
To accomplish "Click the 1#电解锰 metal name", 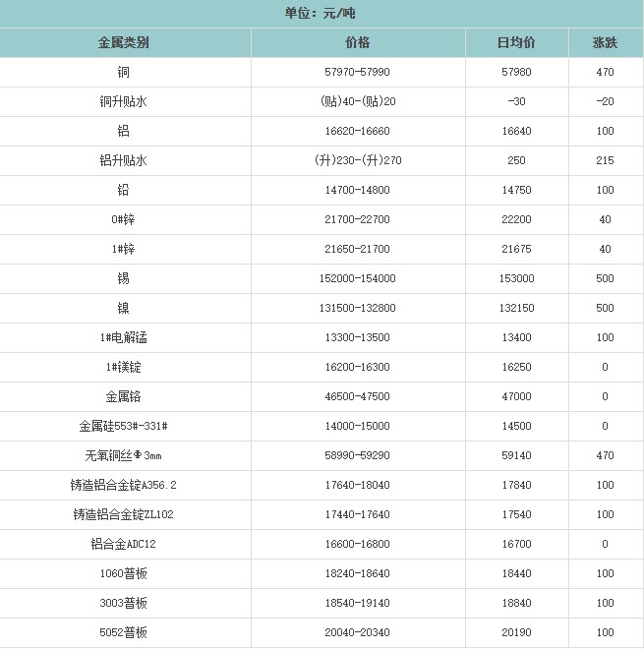I will tap(124, 338).
